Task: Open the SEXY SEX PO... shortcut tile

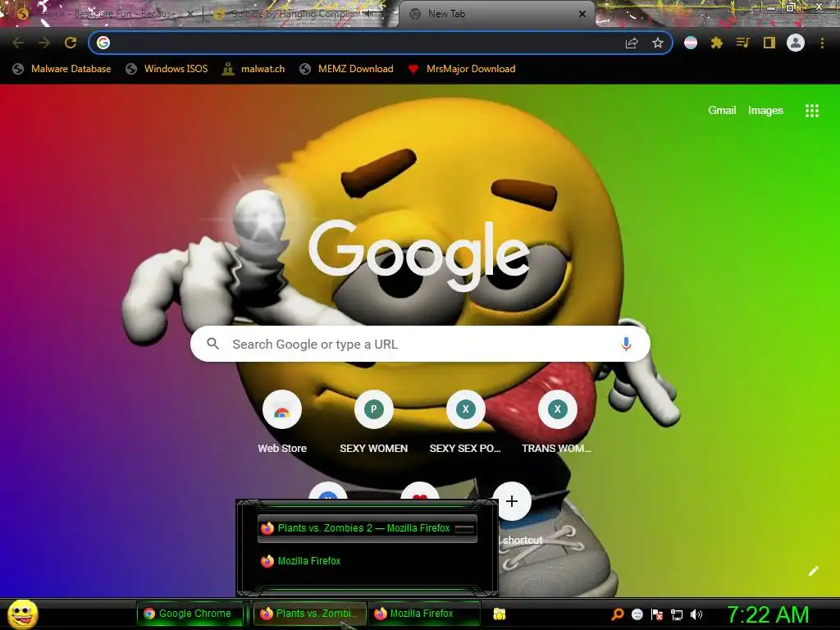Action: 465,423
